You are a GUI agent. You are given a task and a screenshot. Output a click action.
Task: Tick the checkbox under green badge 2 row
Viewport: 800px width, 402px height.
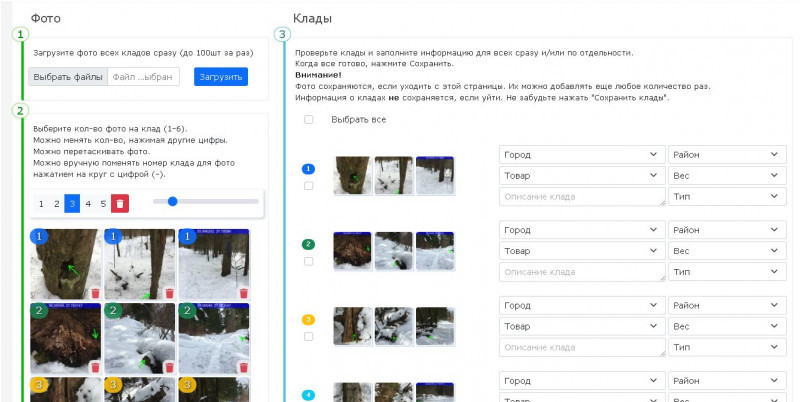point(308,261)
